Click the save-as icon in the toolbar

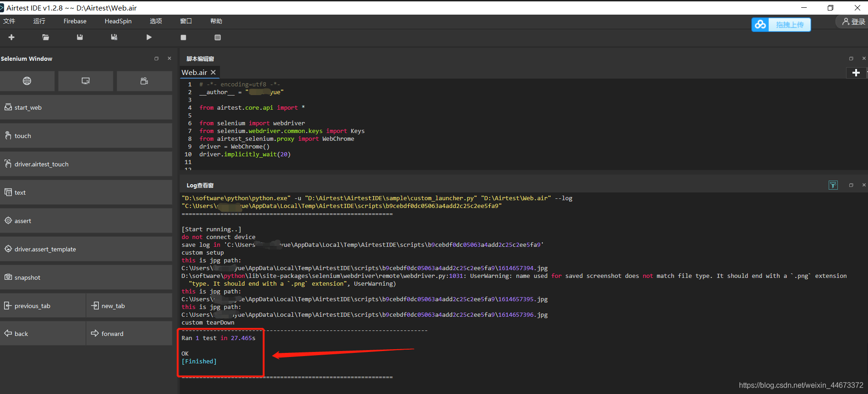114,37
